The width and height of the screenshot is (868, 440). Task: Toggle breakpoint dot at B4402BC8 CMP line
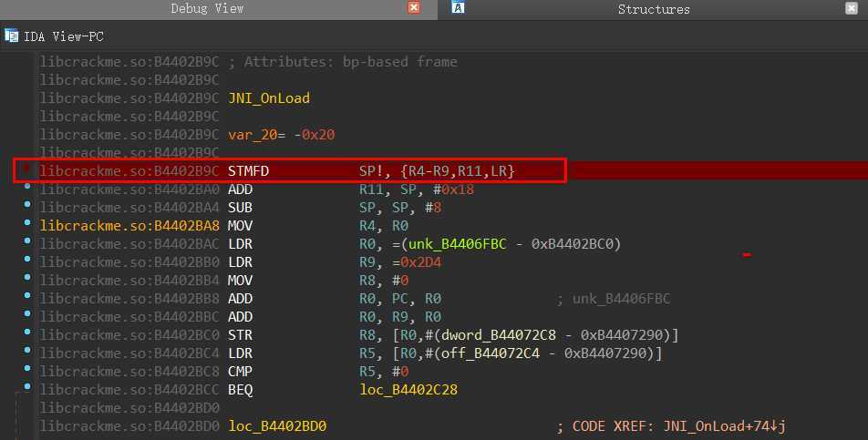coord(26,369)
